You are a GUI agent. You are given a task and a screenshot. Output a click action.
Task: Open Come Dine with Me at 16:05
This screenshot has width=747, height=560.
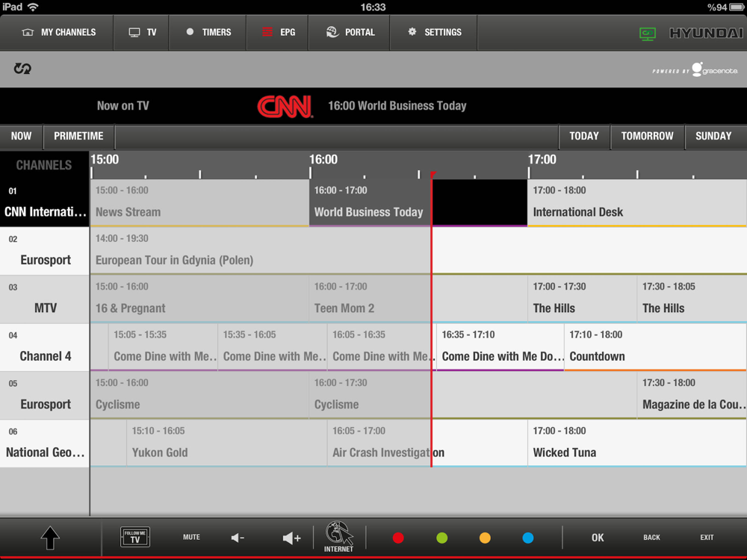382,347
